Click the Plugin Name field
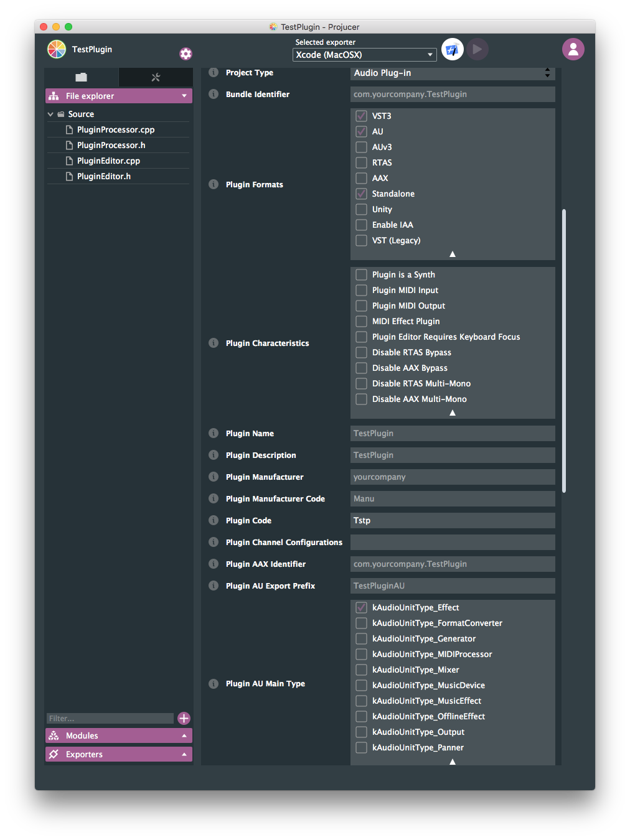The image size is (630, 840). pos(453,433)
